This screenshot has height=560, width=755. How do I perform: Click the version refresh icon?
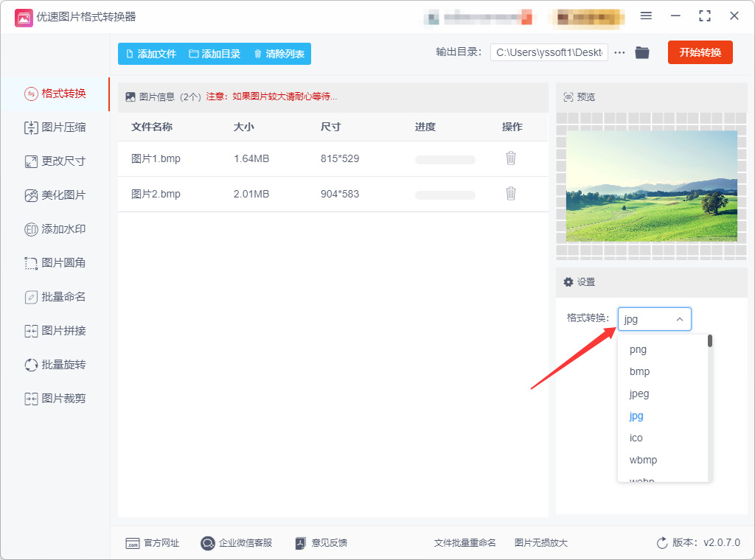point(663,542)
